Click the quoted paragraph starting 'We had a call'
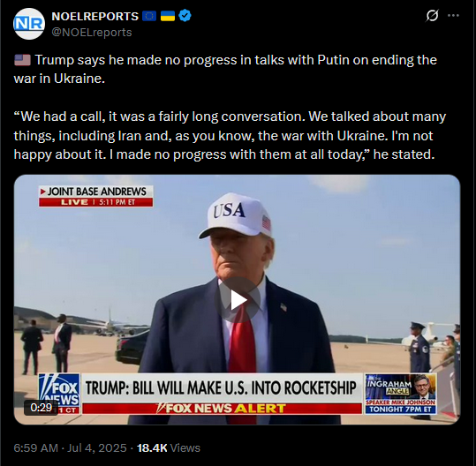 [230, 135]
